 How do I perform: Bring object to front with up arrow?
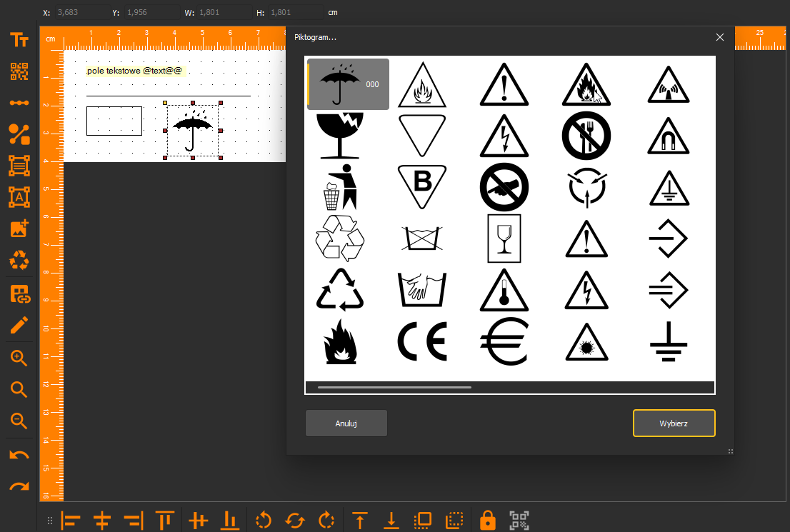coord(360,520)
